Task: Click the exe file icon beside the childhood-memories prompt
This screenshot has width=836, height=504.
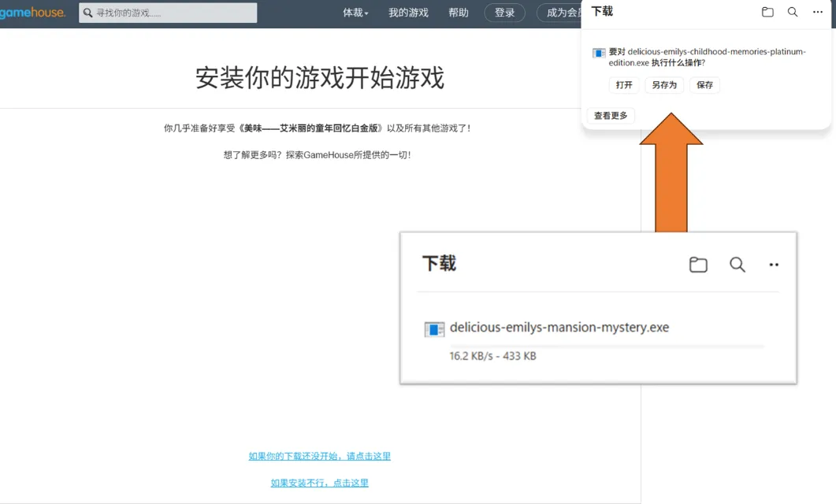Action: [599, 53]
